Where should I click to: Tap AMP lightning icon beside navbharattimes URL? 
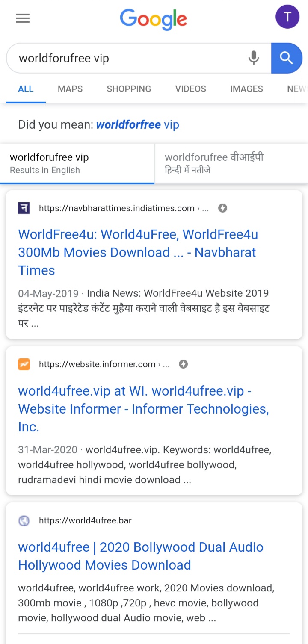222,208
